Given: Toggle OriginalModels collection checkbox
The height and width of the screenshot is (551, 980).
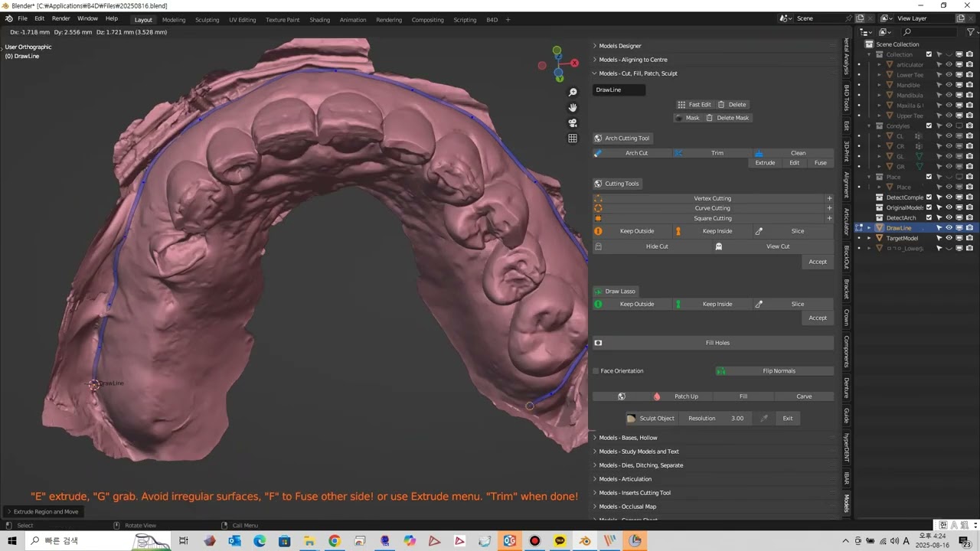Looking at the screenshot, I should pos(929,207).
